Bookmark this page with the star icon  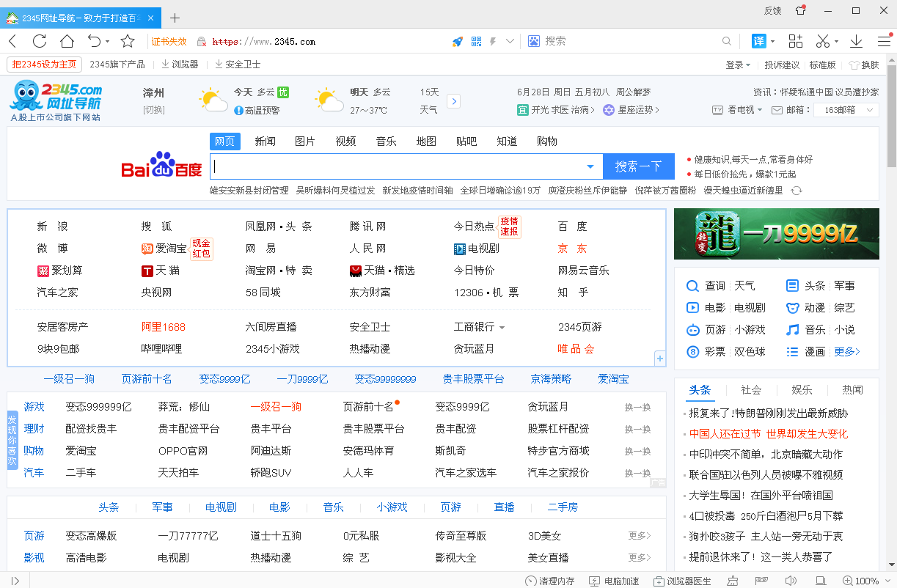point(128,41)
